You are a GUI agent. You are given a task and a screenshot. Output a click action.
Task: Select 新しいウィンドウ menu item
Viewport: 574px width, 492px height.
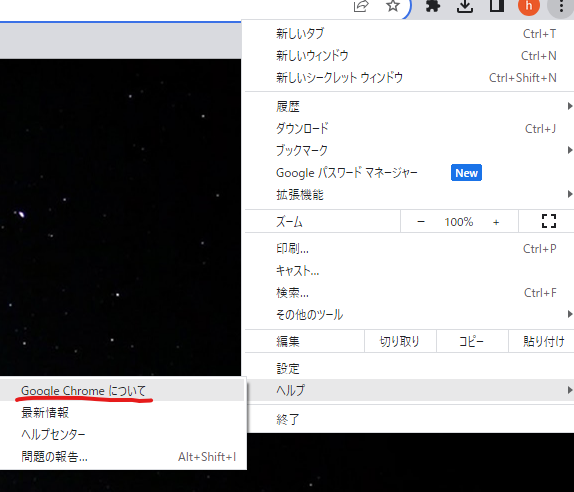409,56
